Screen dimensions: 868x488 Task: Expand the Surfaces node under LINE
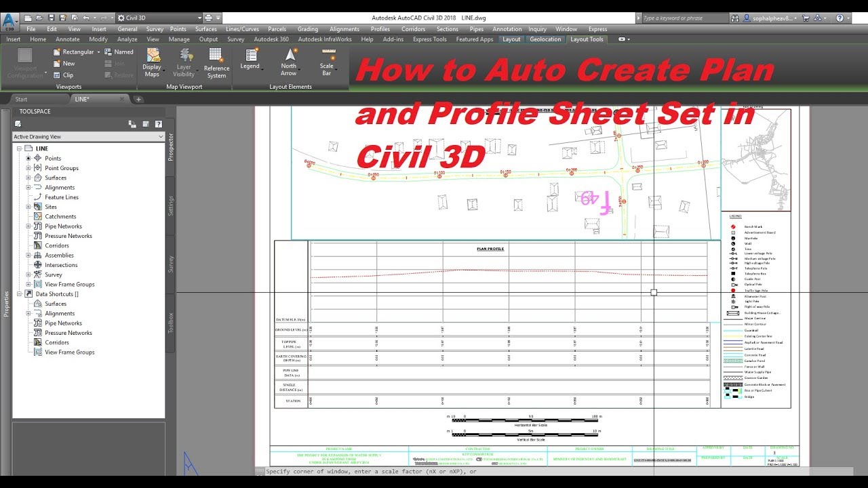coord(28,178)
